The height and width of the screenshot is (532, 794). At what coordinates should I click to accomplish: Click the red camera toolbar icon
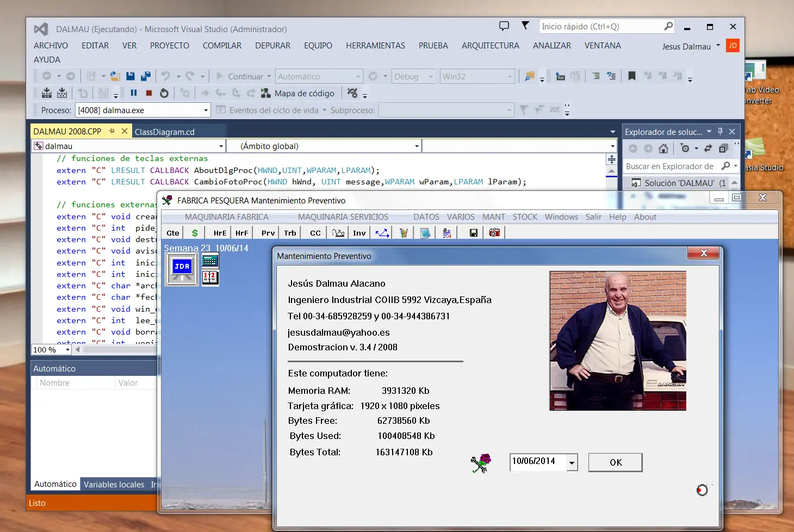[x=494, y=233]
